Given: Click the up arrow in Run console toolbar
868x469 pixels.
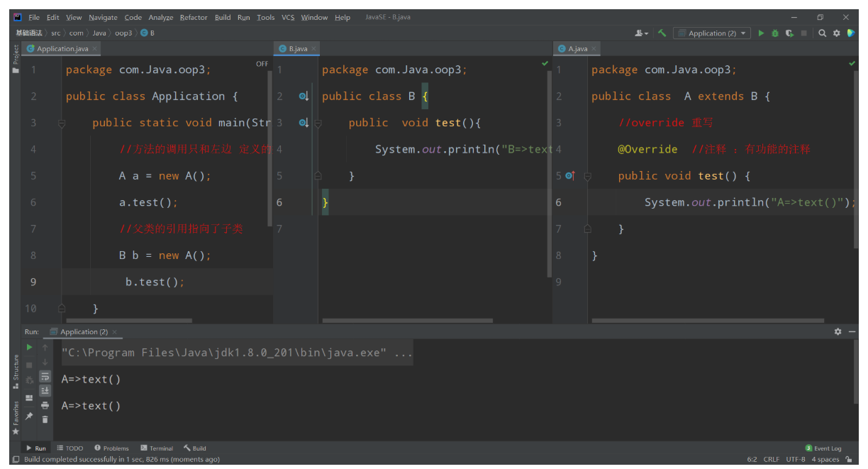Looking at the screenshot, I should click(45, 348).
